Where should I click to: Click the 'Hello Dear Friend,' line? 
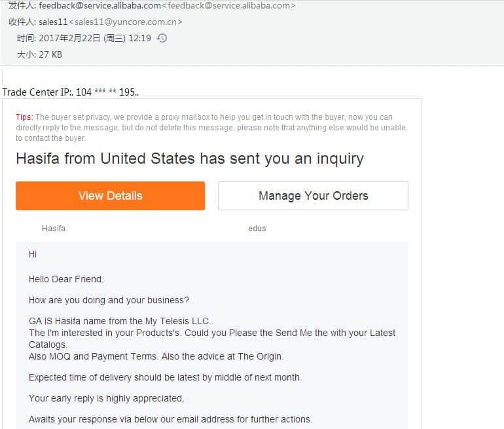coord(66,279)
